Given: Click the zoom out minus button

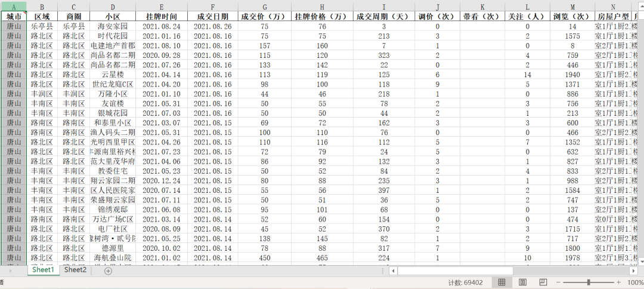Looking at the screenshot, I should (558, 282).
